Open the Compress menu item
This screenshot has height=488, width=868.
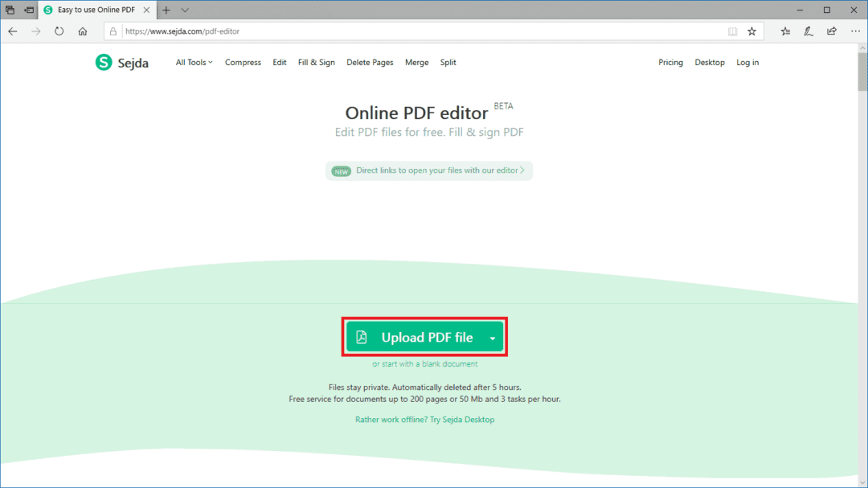[243, 63]
